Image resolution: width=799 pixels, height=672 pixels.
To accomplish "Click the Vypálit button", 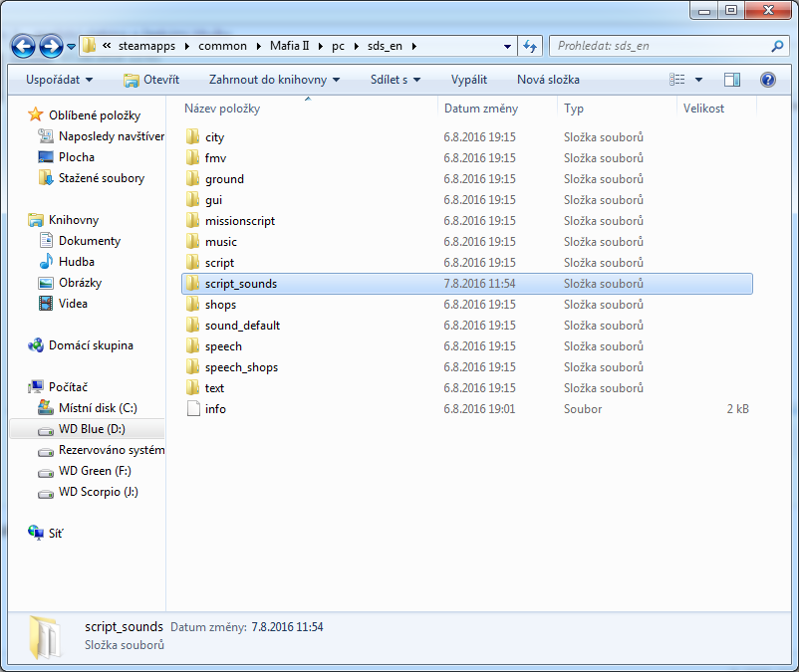I will click(469, 80).
